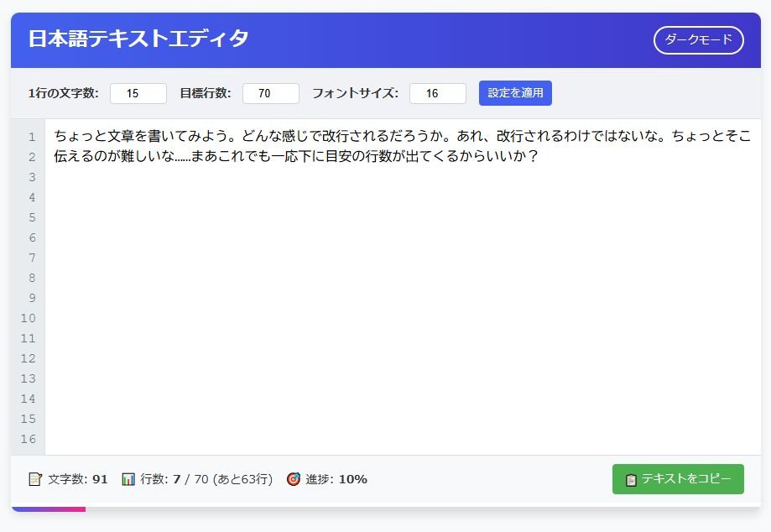Image resolution: width=771 pixels, height=532 pixels.
Task: Click the bar chart icon beside 行数
Action: coord(128,479)
